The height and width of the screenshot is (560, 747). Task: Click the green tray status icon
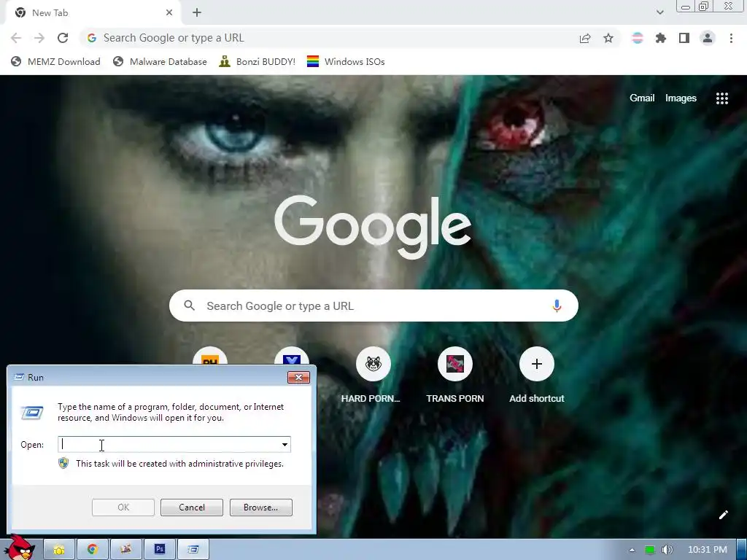pos(649,550)
